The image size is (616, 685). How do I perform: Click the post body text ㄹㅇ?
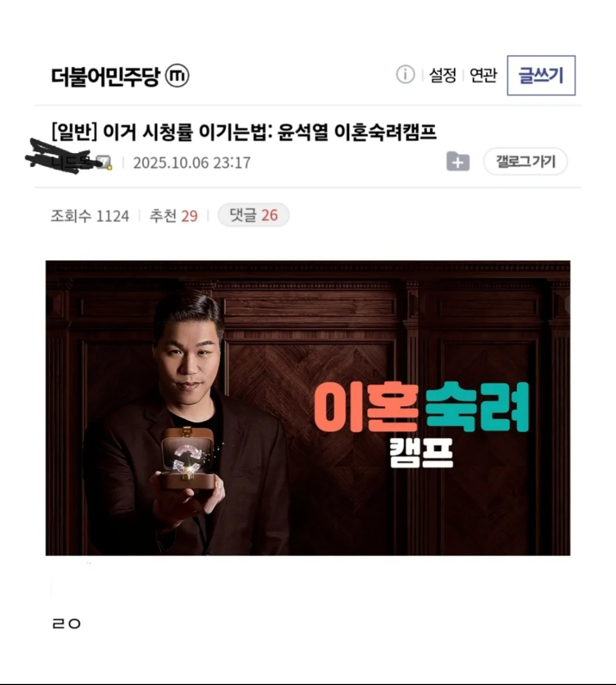point(66,623)
